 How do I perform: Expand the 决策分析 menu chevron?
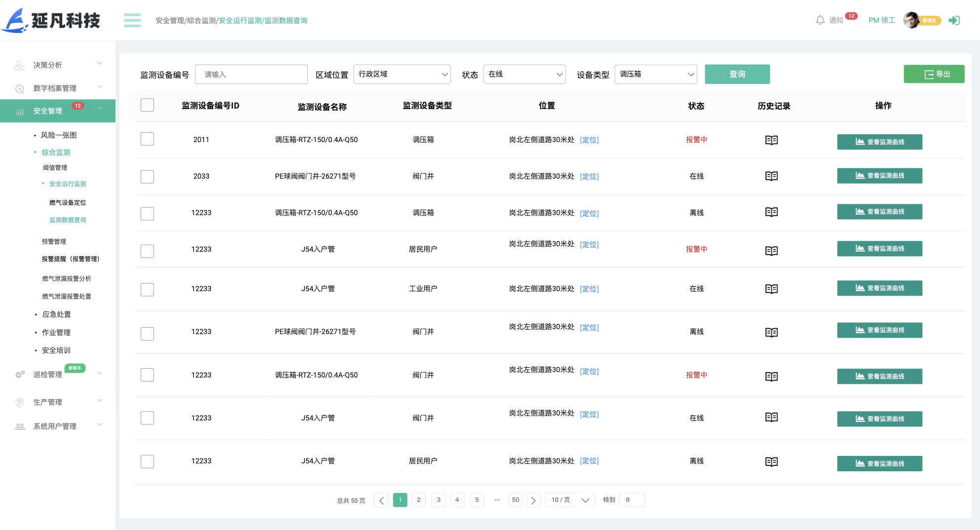100,63
